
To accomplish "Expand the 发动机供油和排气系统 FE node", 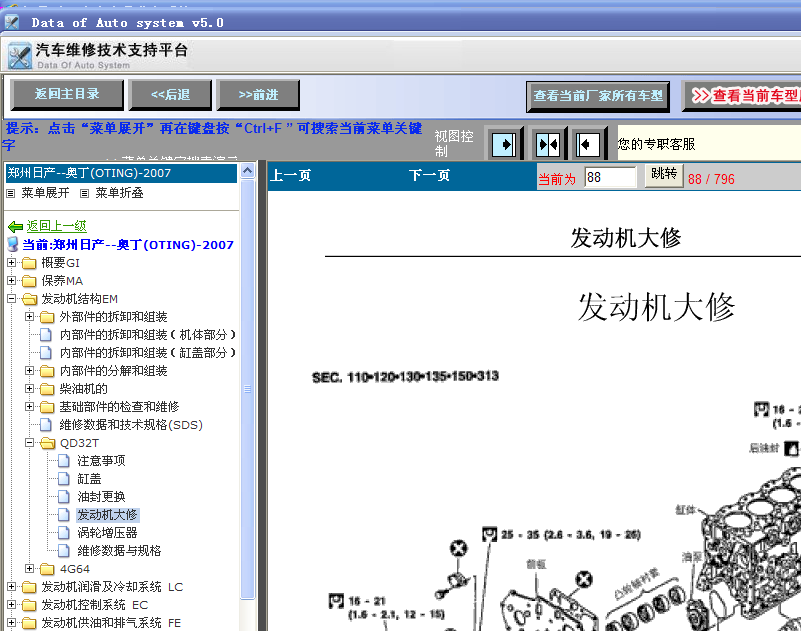I will click(x=11, y=623).
